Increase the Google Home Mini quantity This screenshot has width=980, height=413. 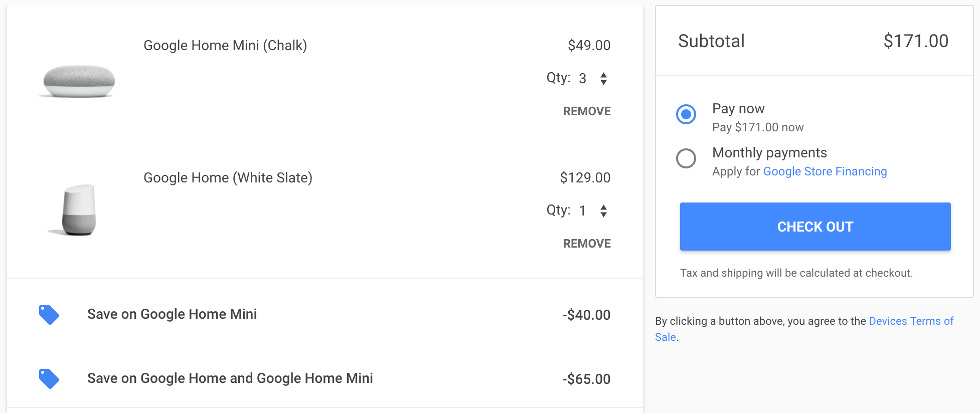[x=604, y=75]
